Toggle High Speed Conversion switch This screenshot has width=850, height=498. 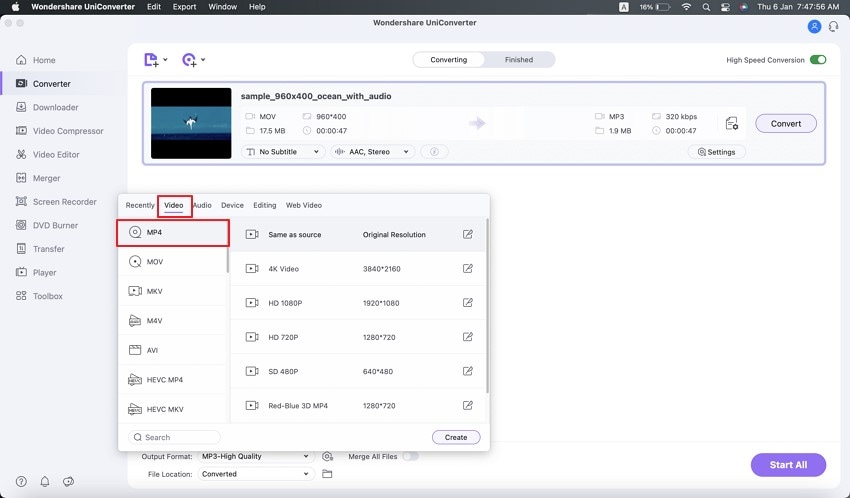[x=818, y=60]
